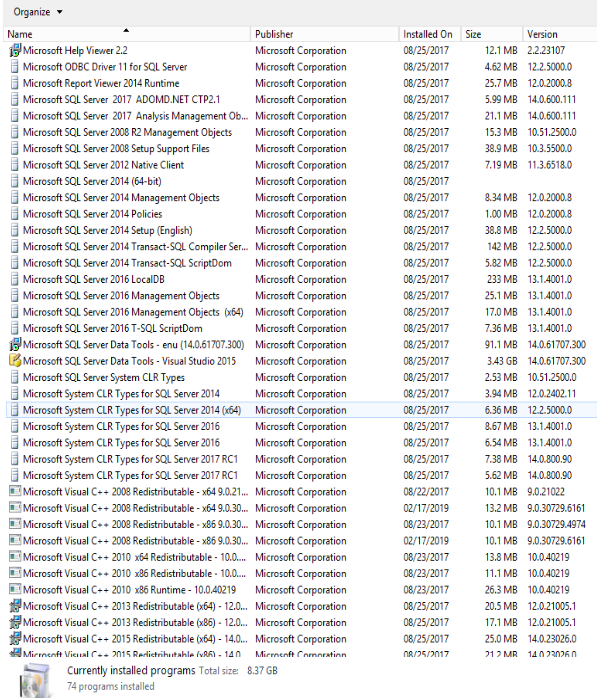Click the SQL Server Data Tools - enu icon

tap(15, 345)
